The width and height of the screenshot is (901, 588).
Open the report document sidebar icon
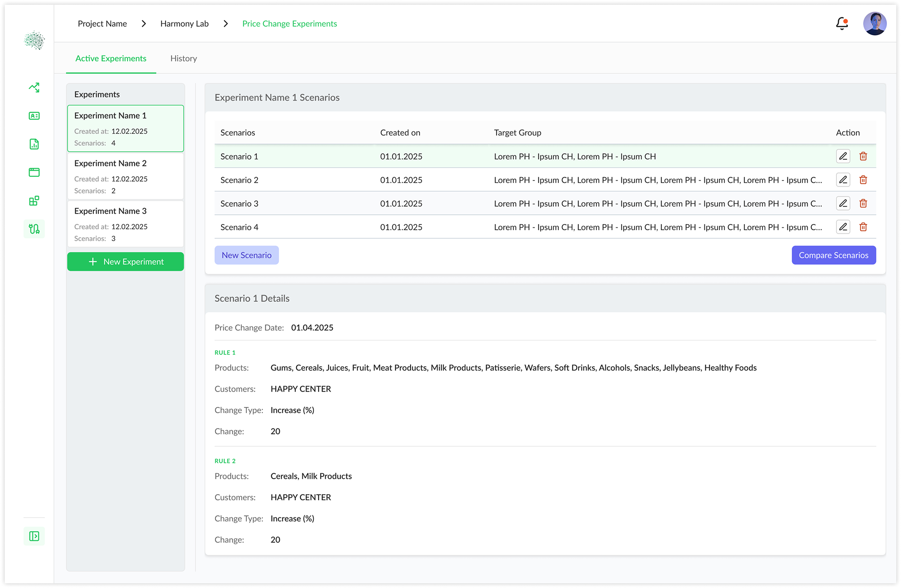[x=34, y=144]
